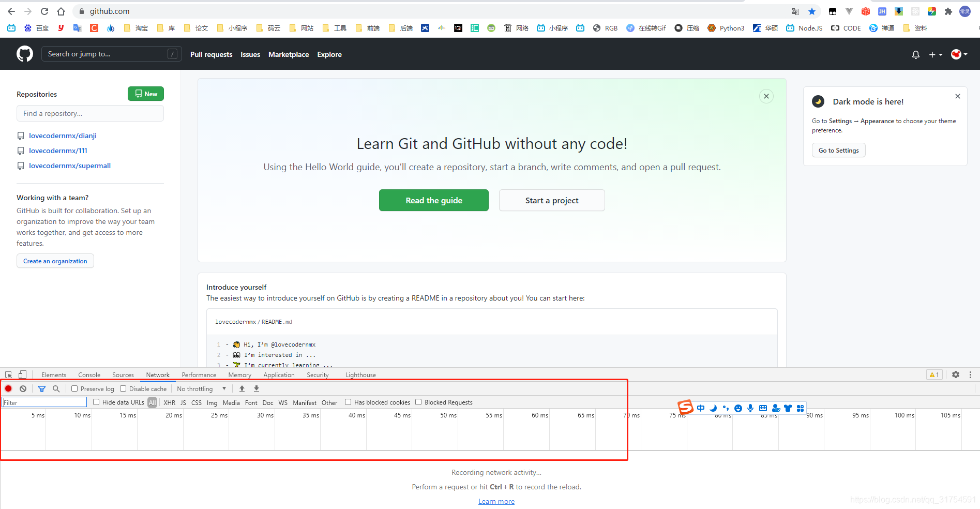Click the import HAR upload arrow

[x=242, y=388]
